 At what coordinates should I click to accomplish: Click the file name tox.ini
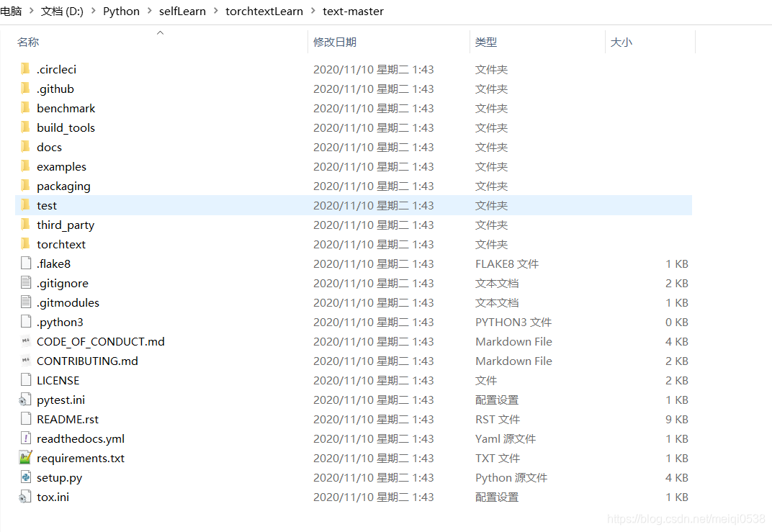click(53, 497)
